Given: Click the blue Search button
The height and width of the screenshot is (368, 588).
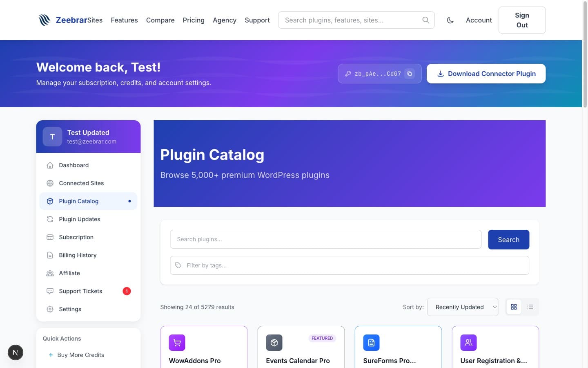Looking at the screenshot, I should coord(508,240).
